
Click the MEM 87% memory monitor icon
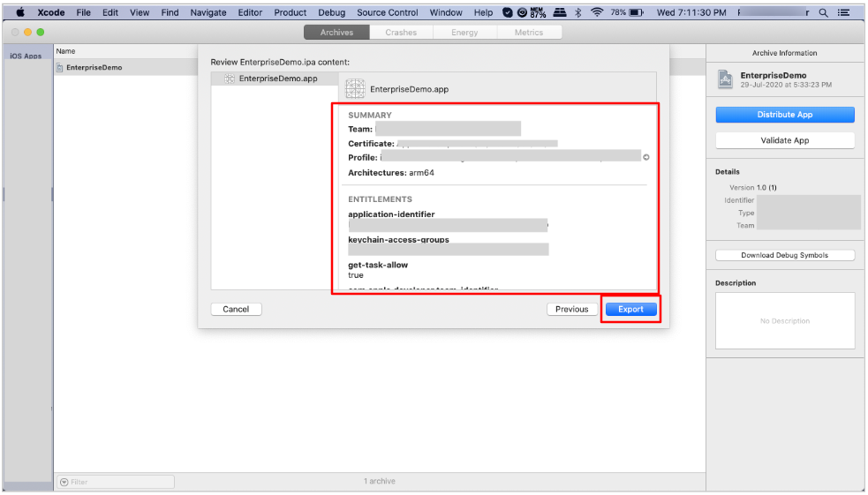538,12
